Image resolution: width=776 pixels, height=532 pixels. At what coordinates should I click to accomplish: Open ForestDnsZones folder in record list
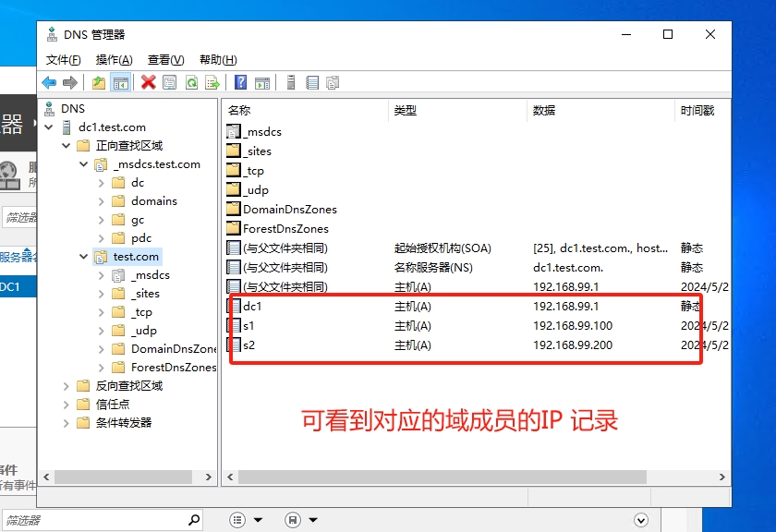[278, 229]
